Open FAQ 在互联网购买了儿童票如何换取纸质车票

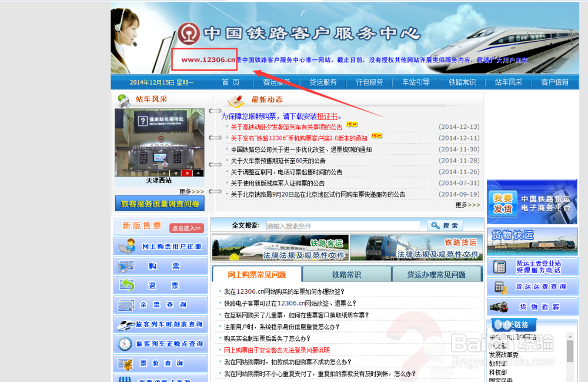point(296,315)
